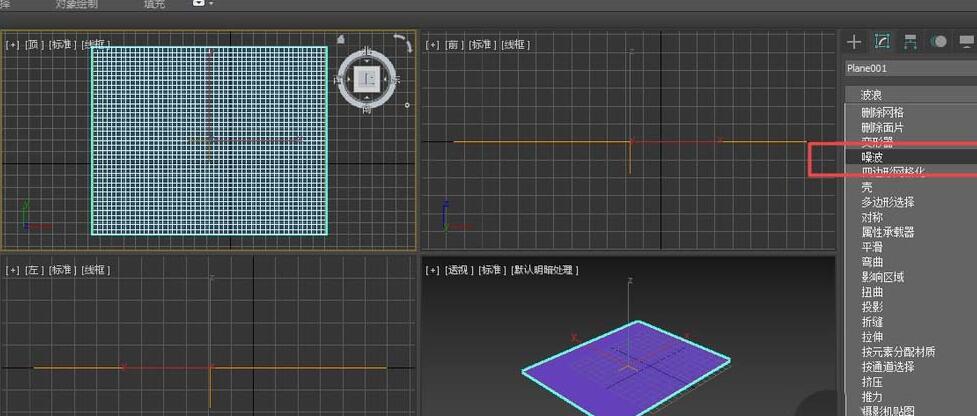Open the [左] view label menu
Screen dimensions: 977x416
[34, 270]
